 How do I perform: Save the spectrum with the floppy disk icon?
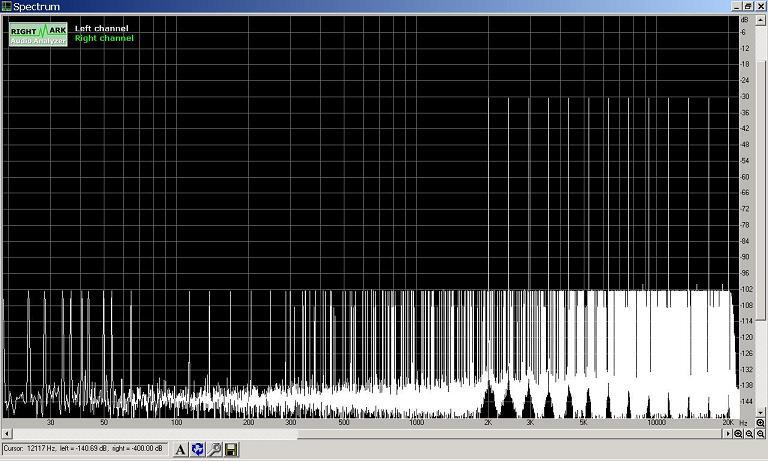231,450
